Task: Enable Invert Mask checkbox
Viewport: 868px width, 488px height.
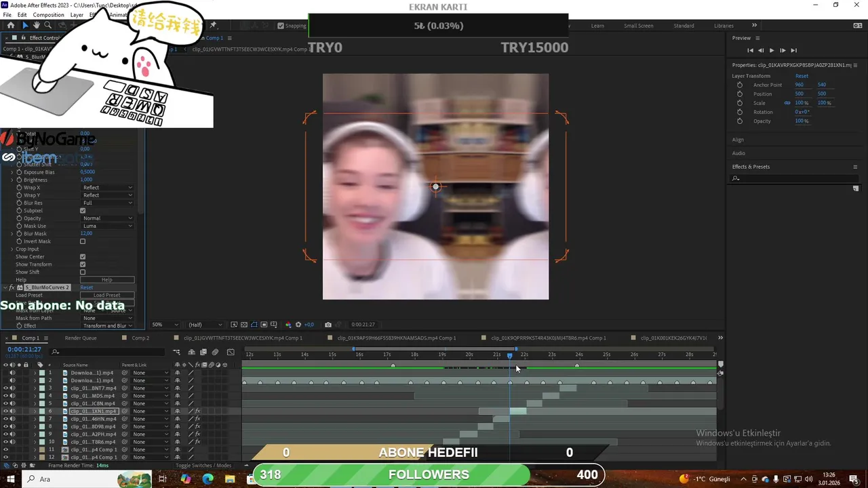Action: click(83, 241)
